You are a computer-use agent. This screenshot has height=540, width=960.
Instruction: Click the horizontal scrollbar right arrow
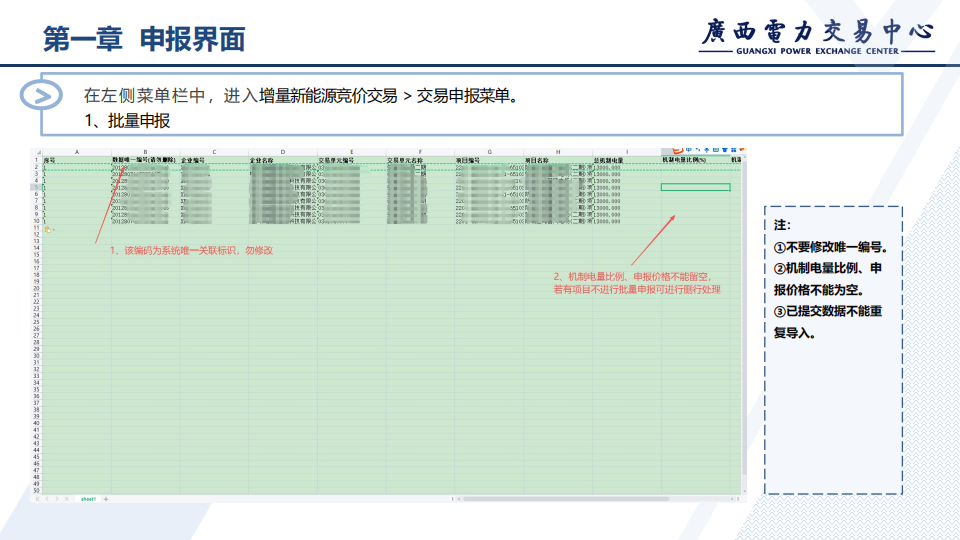732,499
